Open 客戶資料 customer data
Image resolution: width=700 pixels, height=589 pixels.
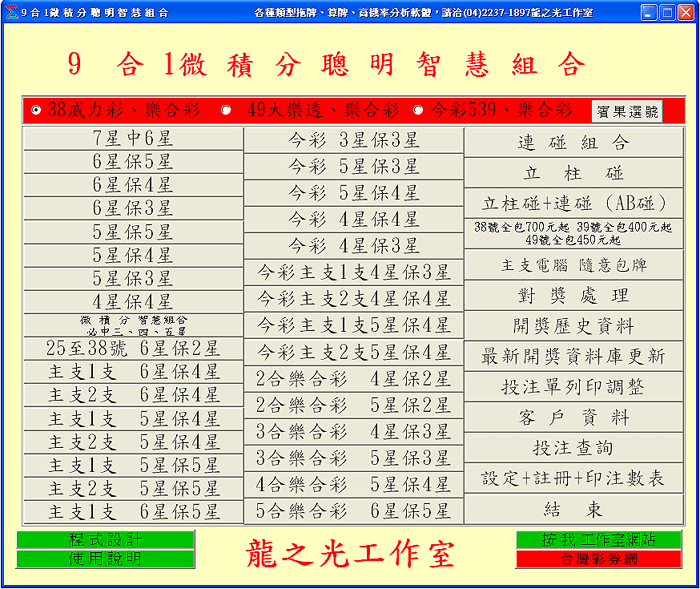pos(574,418)
